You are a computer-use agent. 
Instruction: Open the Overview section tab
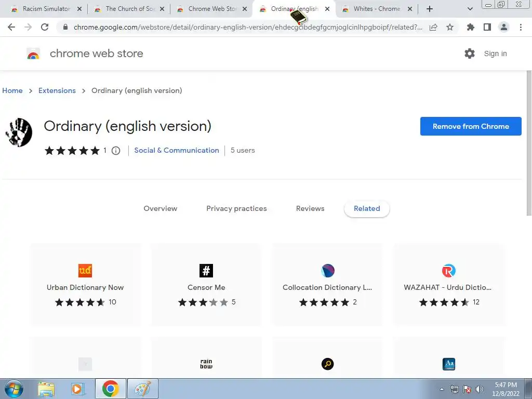160,209
